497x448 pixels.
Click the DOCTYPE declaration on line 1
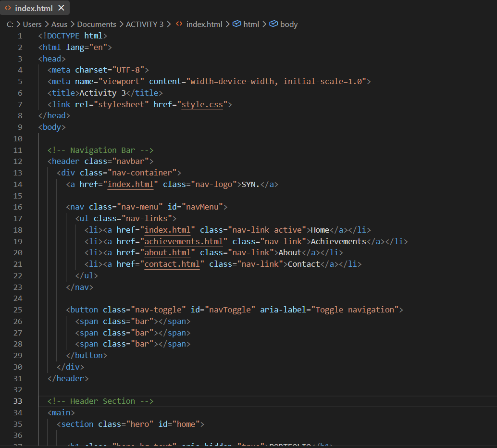(73, 36)
